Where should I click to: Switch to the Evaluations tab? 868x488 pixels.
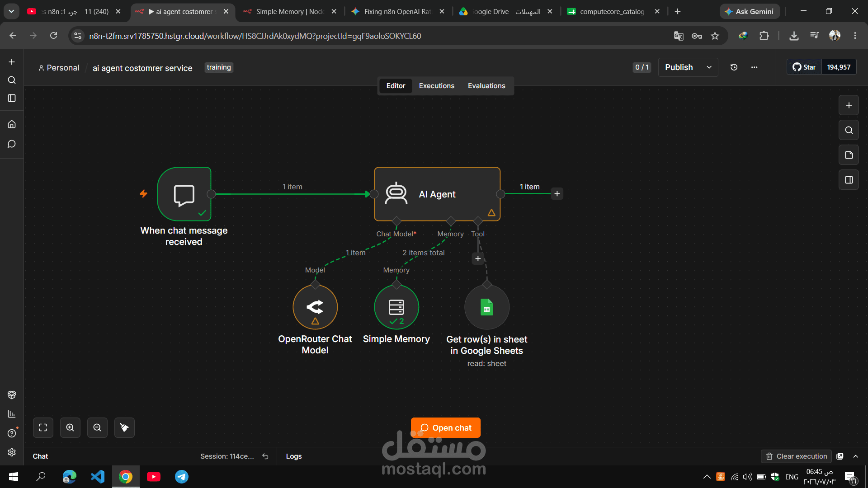click(486, 86)
